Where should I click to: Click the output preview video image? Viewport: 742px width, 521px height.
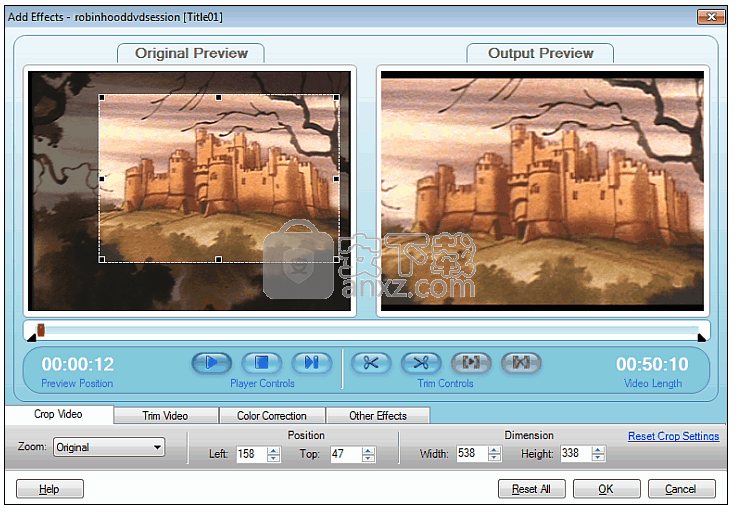542,191
